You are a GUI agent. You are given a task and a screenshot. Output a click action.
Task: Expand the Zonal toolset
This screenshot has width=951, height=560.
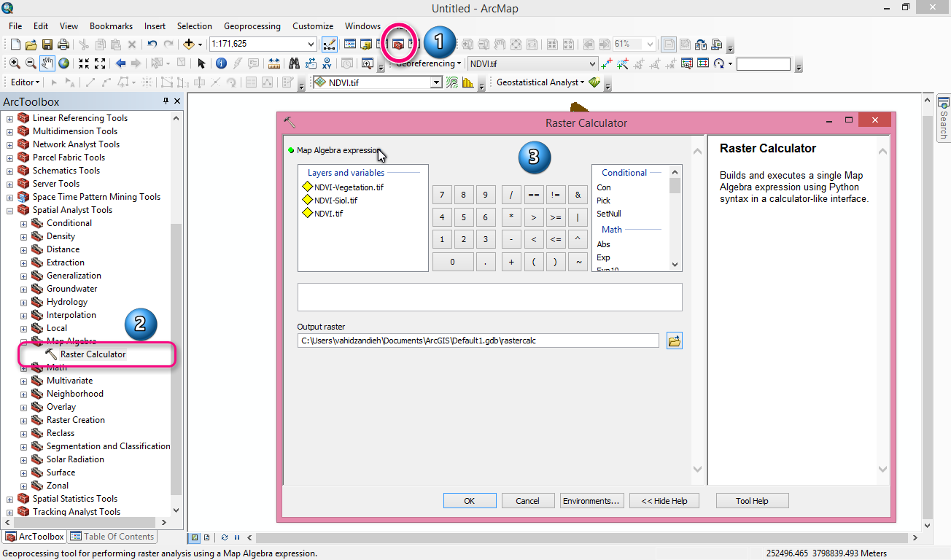pos(23,486)
